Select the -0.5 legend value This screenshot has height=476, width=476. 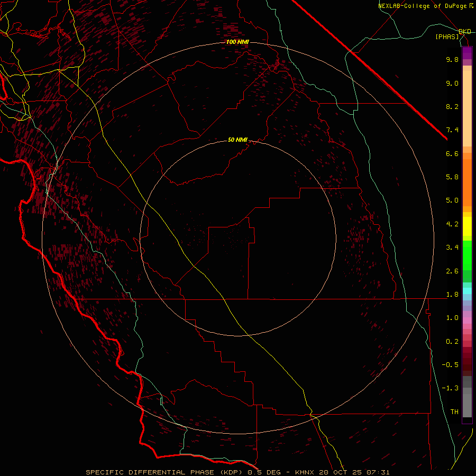[x=450, y=365]
